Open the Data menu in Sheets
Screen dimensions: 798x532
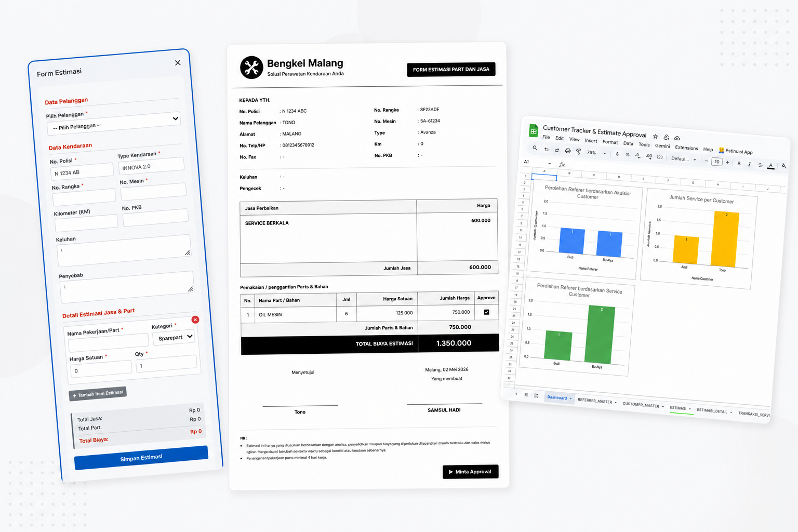628,143
